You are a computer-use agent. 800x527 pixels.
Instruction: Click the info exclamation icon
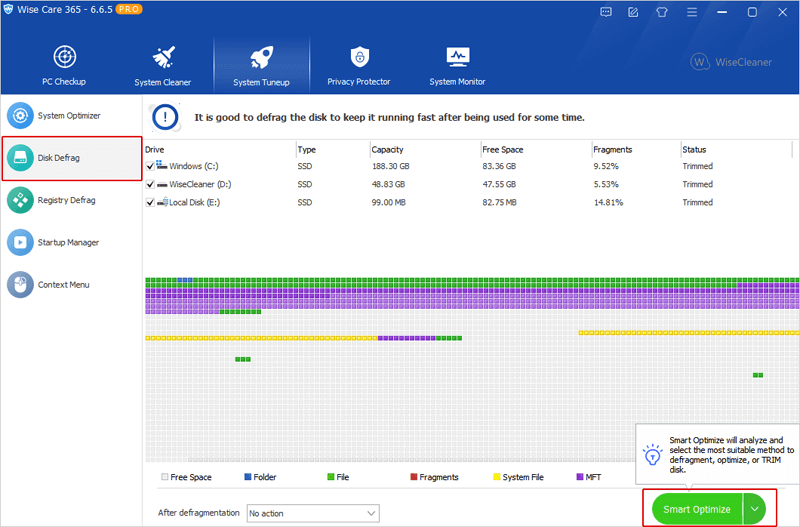165,117
